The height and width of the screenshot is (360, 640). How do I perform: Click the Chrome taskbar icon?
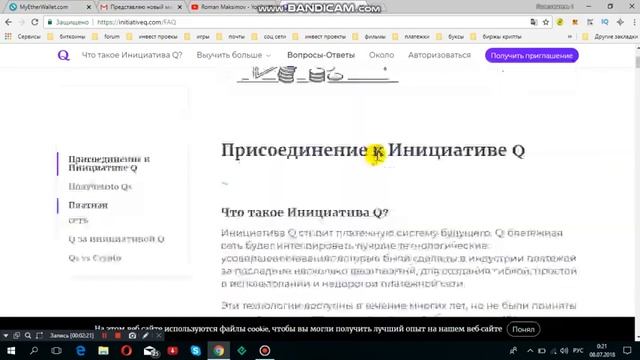[x=218, y=351]
